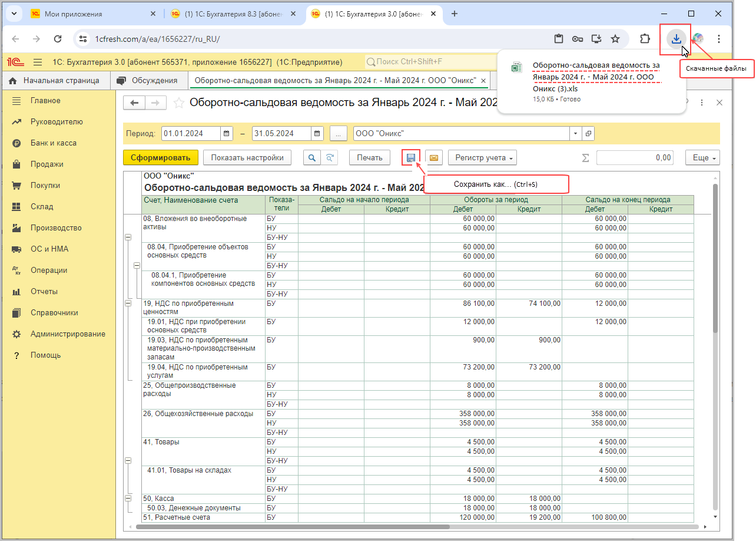The width and height of the screenshot is (756, 541).
Task: Reload the browser page
Action: (x=58, y=39)
